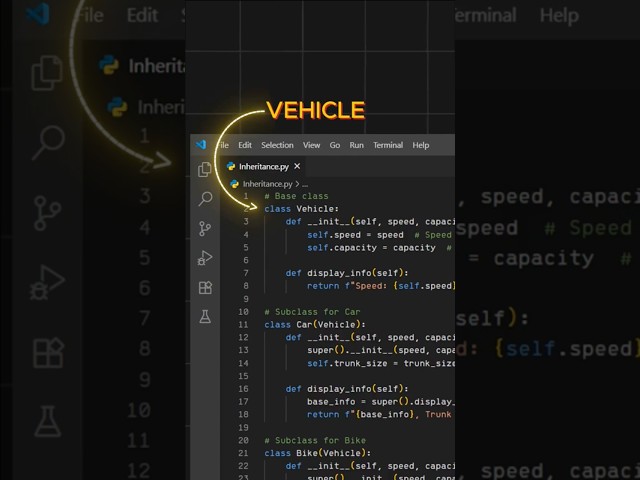Screen dimensions: 640x480
Task: Click 'base_info = super()' on line 17
Action: tap(358, 402)
